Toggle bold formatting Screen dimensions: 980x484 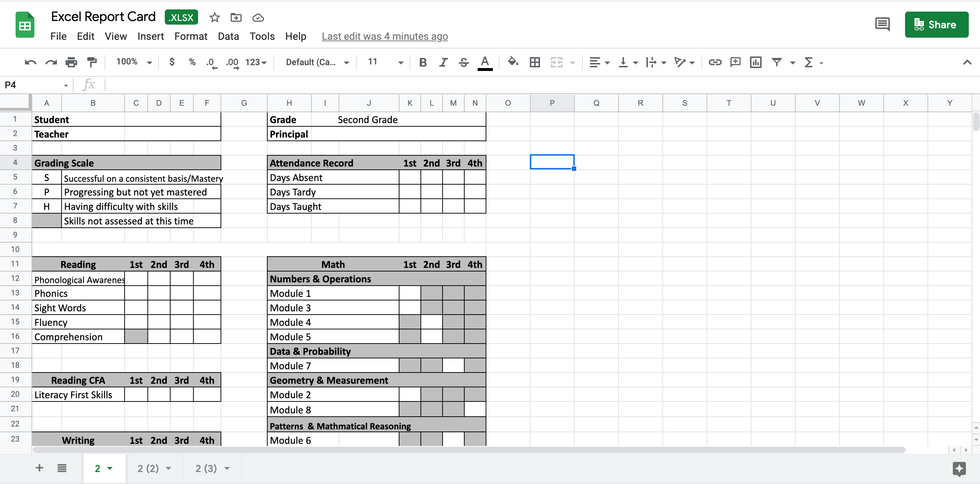(x=423, y=62)
